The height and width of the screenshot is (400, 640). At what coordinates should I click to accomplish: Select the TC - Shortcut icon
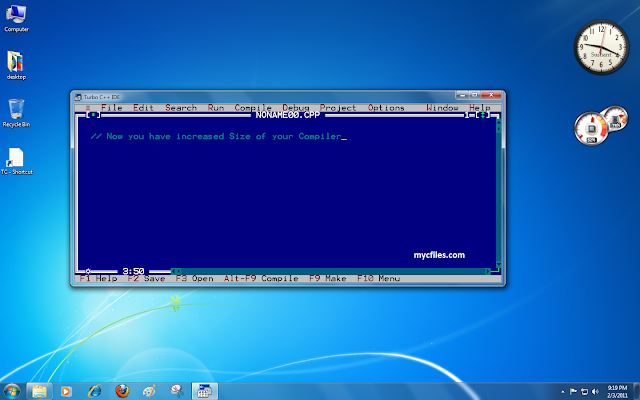[16, 161]
